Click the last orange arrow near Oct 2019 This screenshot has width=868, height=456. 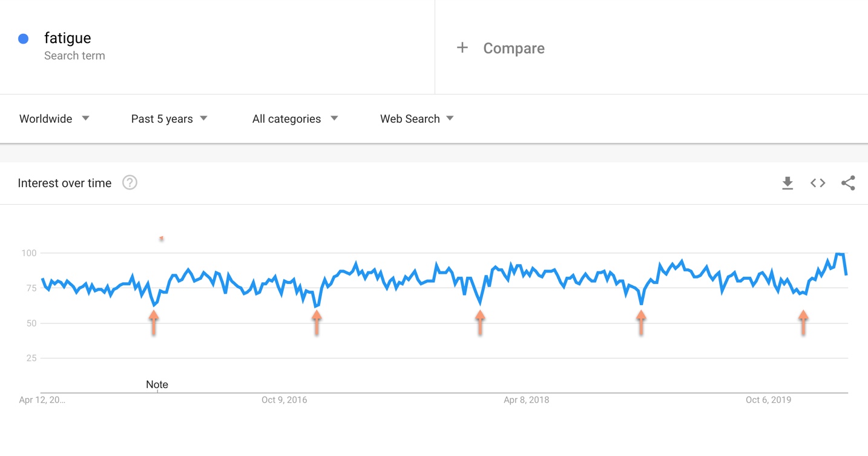pyautogui.click(x=803, y=323)
